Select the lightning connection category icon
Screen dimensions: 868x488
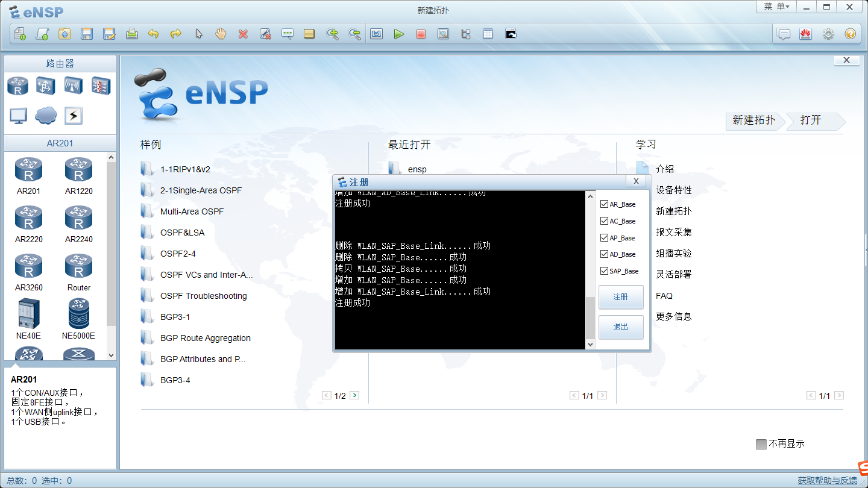pos(74,116)
